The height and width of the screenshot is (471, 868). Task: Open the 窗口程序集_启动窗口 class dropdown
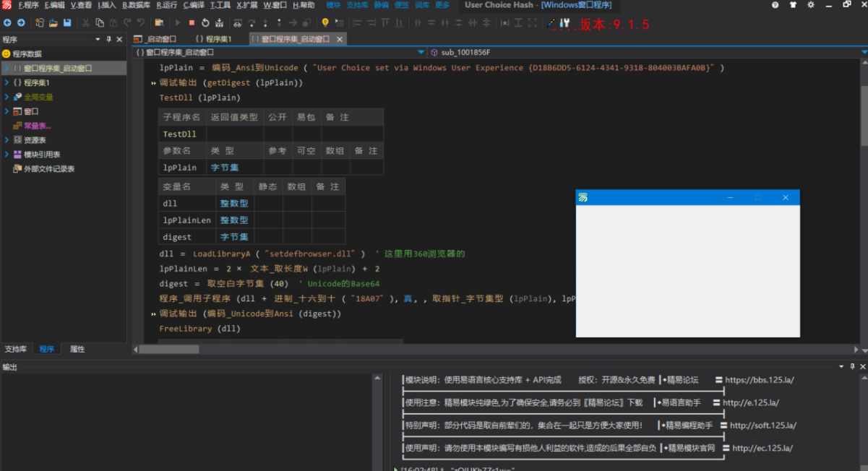click(421, 53)
